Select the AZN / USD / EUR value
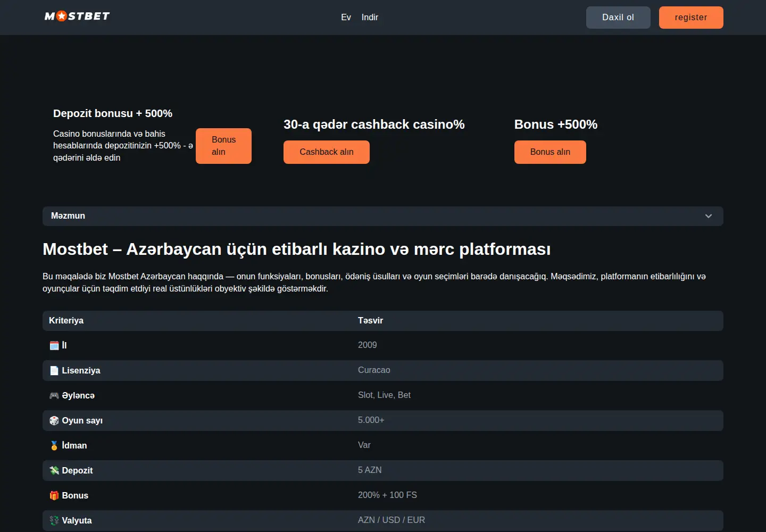Viewport: 766px width, 532px height. pos(392,520)
